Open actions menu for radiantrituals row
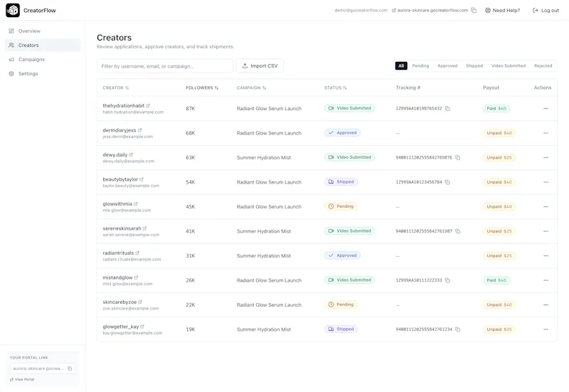This screenshot has height=392, width=569. click(x=546, y=256)
